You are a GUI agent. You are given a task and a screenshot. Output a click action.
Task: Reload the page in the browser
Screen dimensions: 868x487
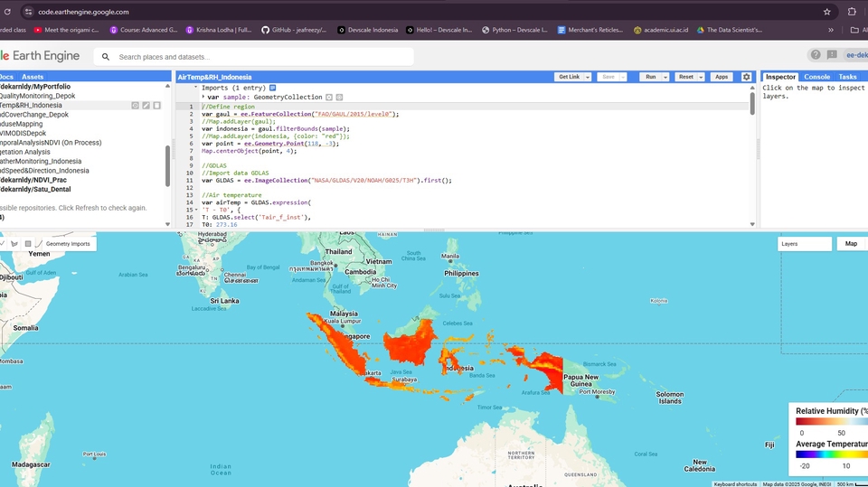coord(7,12)
